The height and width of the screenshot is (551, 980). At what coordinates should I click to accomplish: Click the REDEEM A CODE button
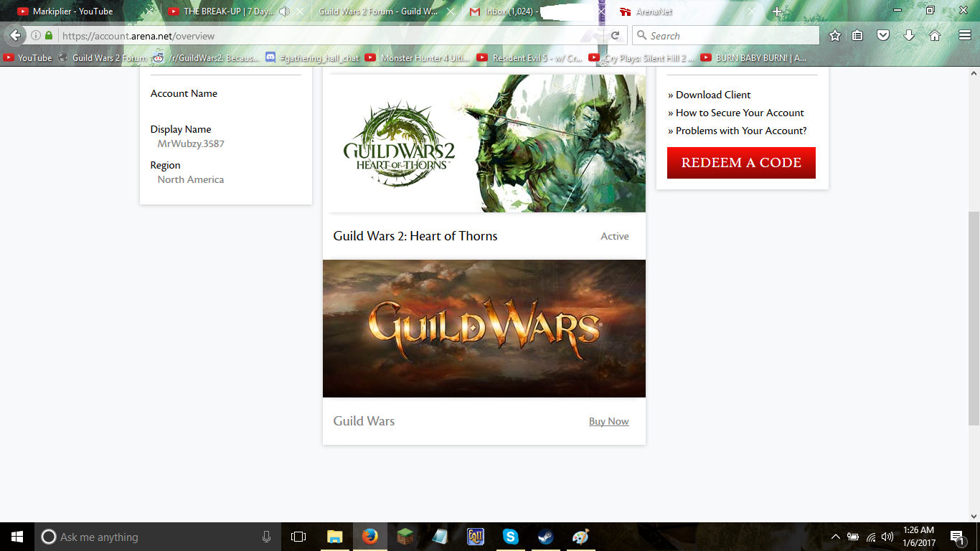tap(741, 163)
